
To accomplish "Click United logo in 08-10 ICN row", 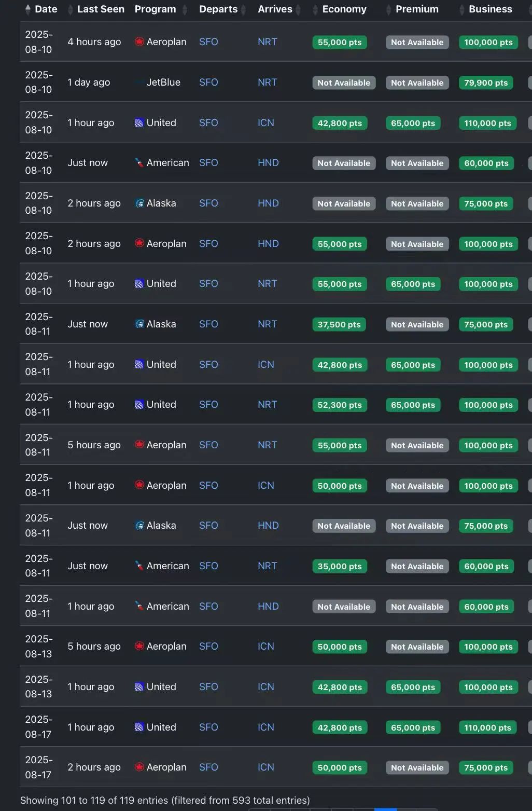I will (x=139, y=123).
